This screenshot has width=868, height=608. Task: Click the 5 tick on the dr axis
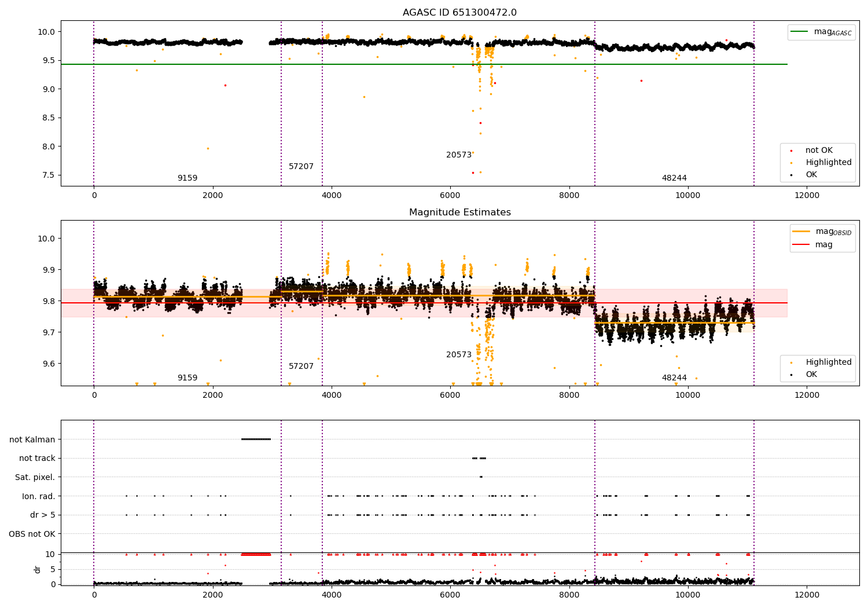click(x=53, y=569)
